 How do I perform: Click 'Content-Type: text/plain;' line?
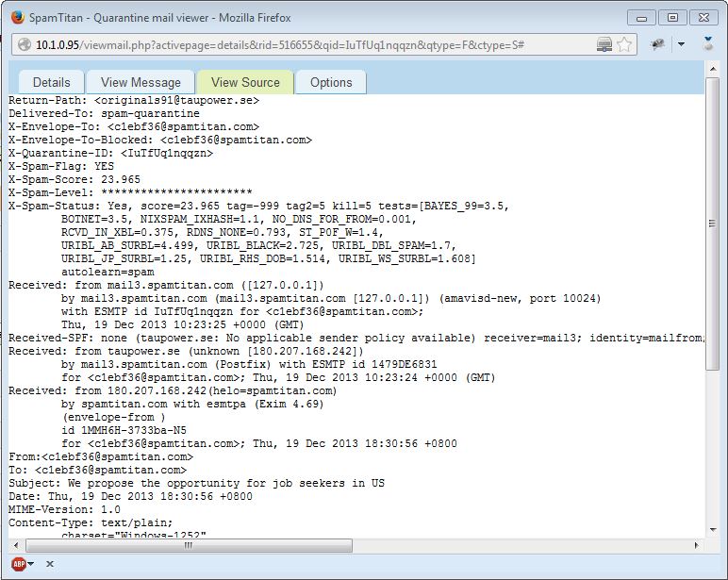pyautogui.click(x=91, y=522)
